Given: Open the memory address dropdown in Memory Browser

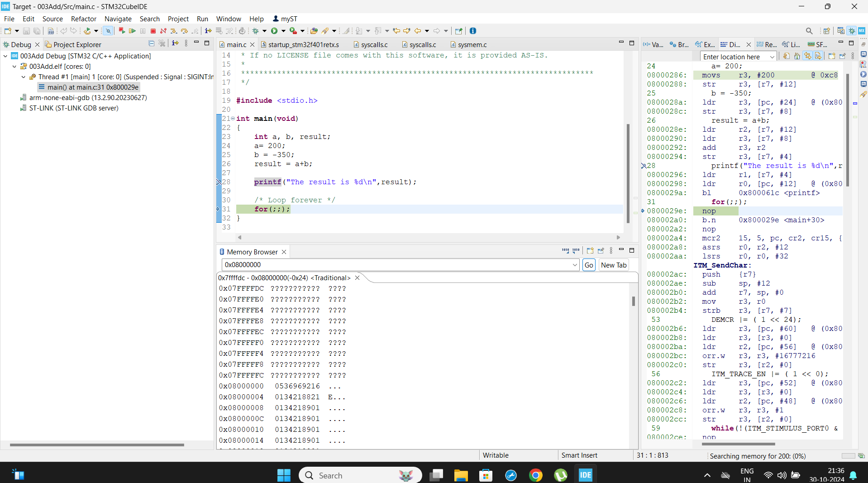Looking at the screenshot, I should click(575, 265).
